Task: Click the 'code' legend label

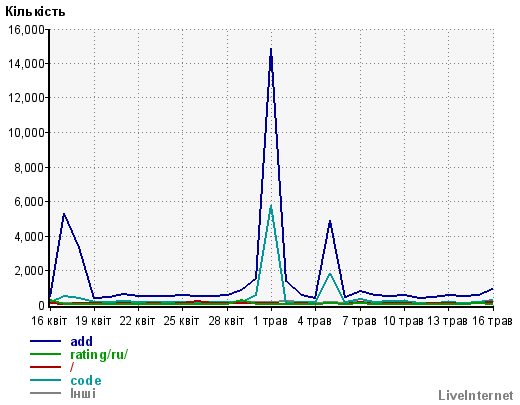Action: [x=86, y=380]
